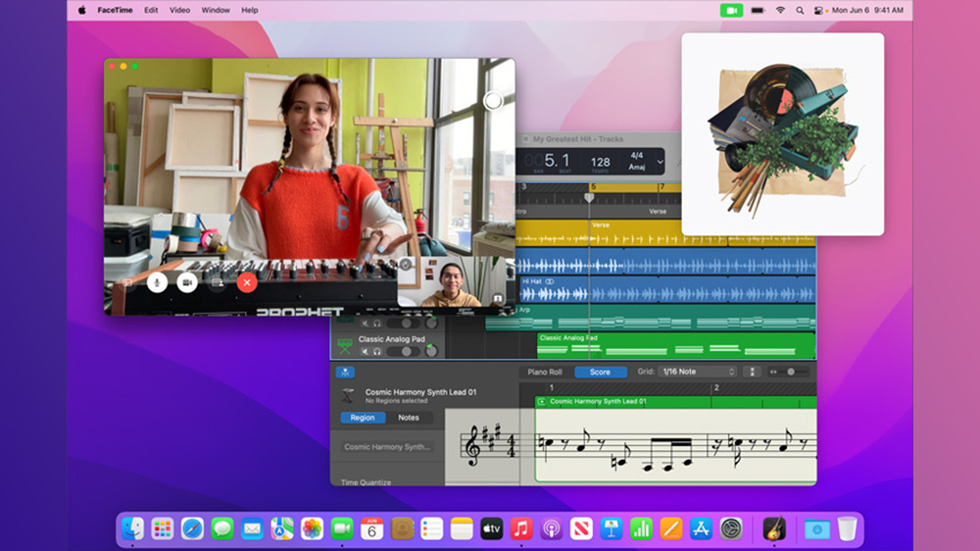Click the Time Quantize label
Image resolution: width=980 pixels, height=551 pixels.
[x=367, y=482]
